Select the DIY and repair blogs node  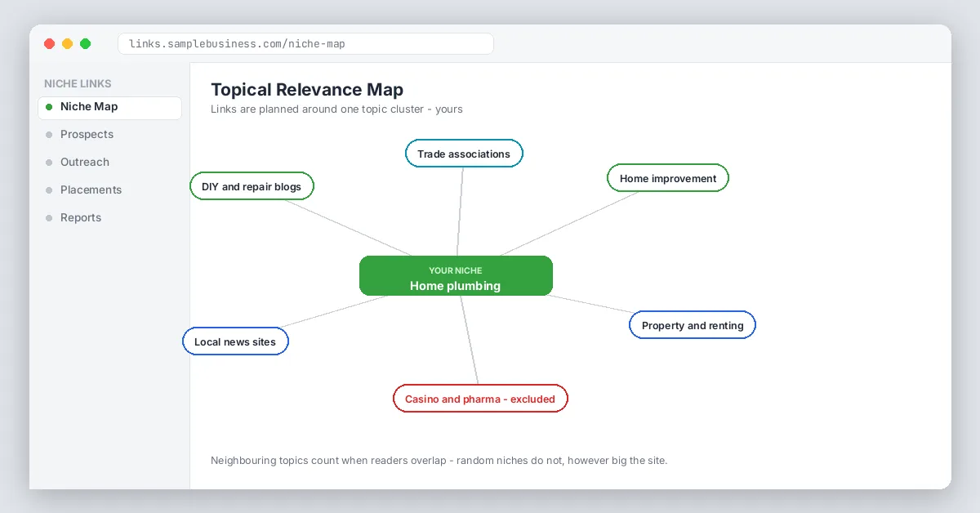click(x=252, y=186)
